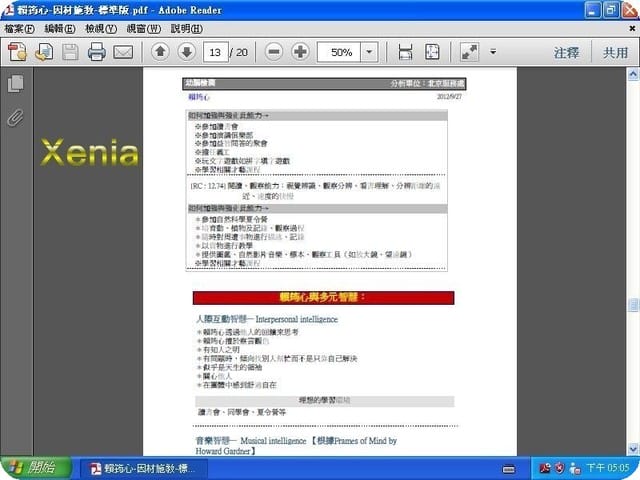Open the zoom percentage dropdown arrow
This screenshot has width=640, height=480.
pyautogui.click(x=369, y=52)
